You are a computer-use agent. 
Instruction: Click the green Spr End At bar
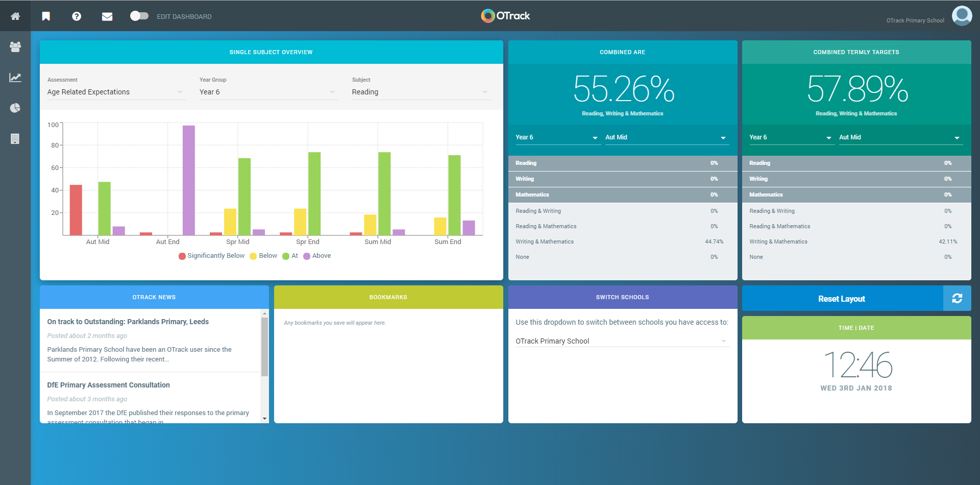point(314,193)
